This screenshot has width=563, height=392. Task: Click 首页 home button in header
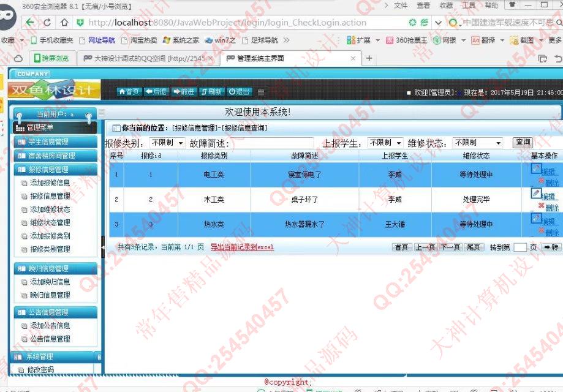129,92
